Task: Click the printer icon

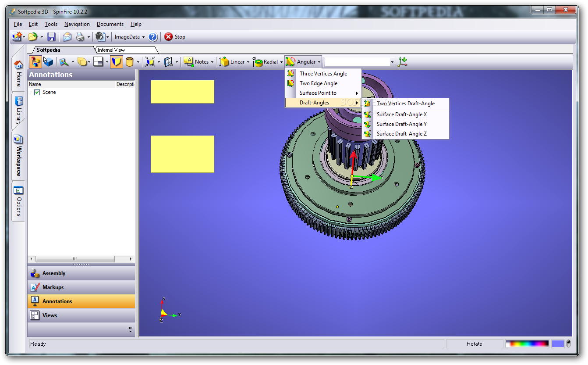Action: click(80, 37)
